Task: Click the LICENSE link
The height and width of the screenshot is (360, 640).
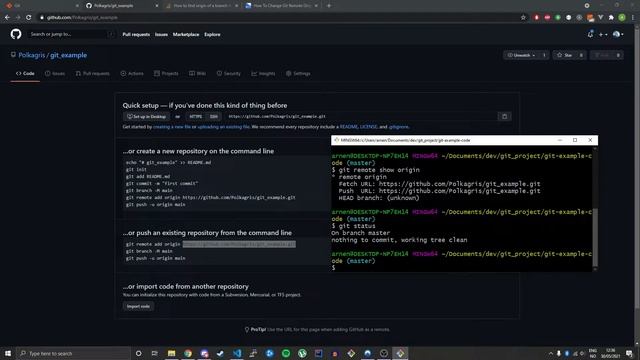Action: (x=369, y=127)
